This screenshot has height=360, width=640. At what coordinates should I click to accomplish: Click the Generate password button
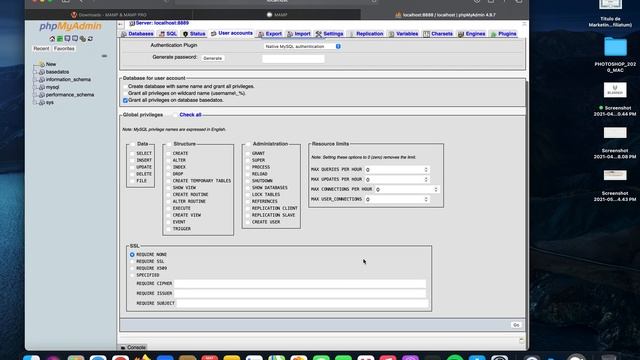[x=213, y=58]
